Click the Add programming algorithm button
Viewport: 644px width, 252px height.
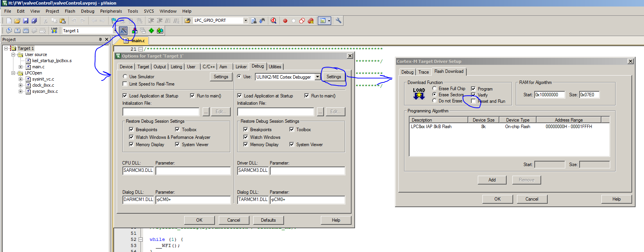click(x=492, y=180)
